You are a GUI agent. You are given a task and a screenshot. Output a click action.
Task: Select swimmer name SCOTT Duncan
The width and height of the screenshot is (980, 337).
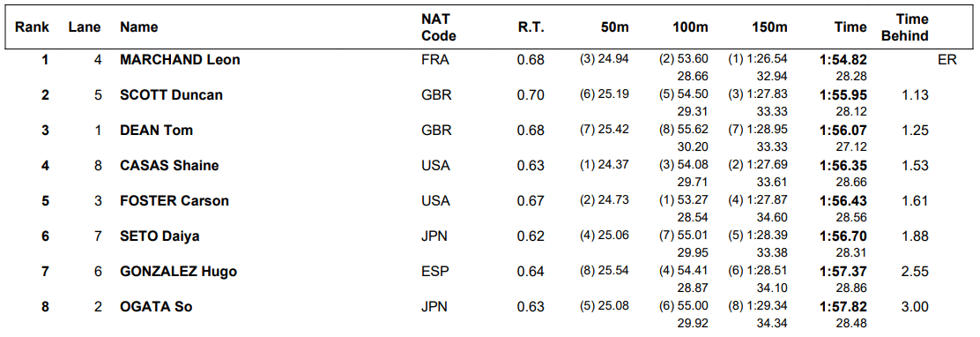171,95
